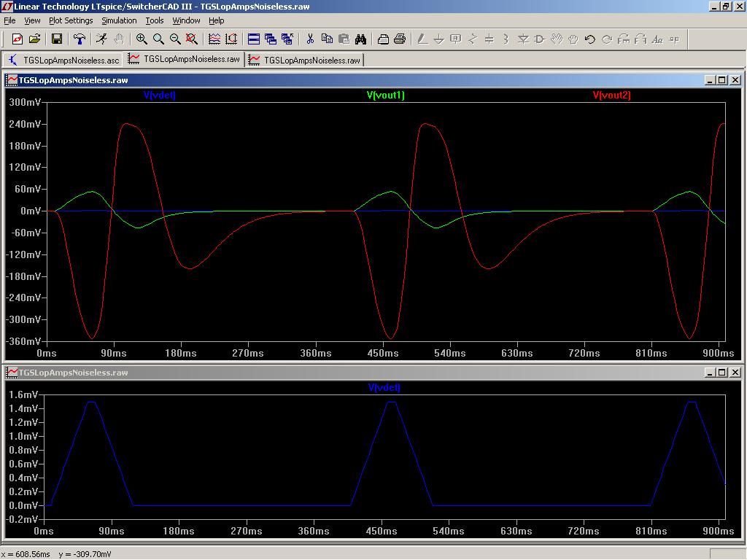Open the Plot Settings menu
Screen dimensions: 747x560
pyautogui.click(x=71, y=20)
